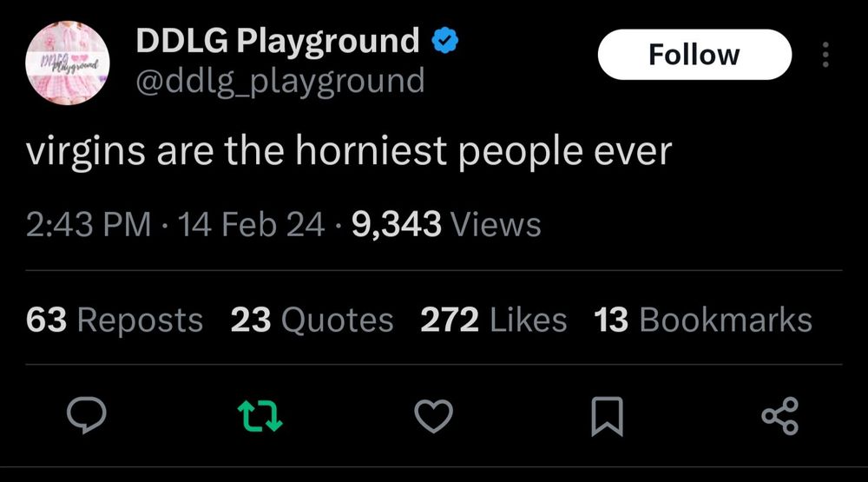Like the post with heart icon
868x482 pixels.
tap(433, 416)
